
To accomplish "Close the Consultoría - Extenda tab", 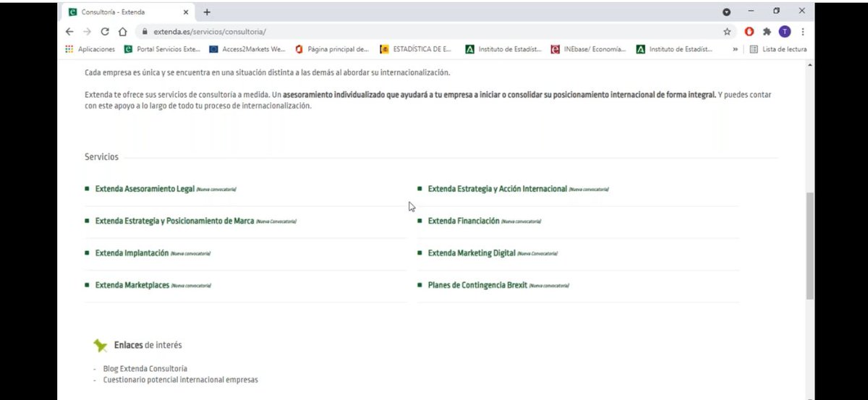I will click(x=185, y=12).
